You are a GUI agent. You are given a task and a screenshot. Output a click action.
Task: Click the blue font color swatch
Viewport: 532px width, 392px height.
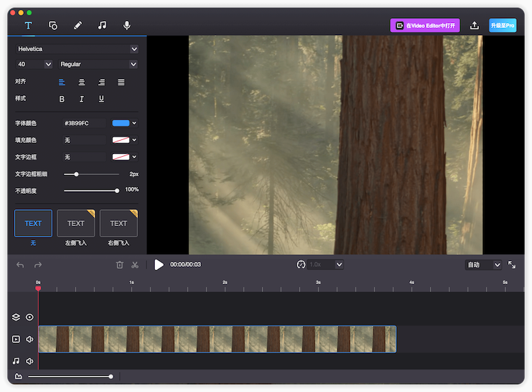pos(120,123)
